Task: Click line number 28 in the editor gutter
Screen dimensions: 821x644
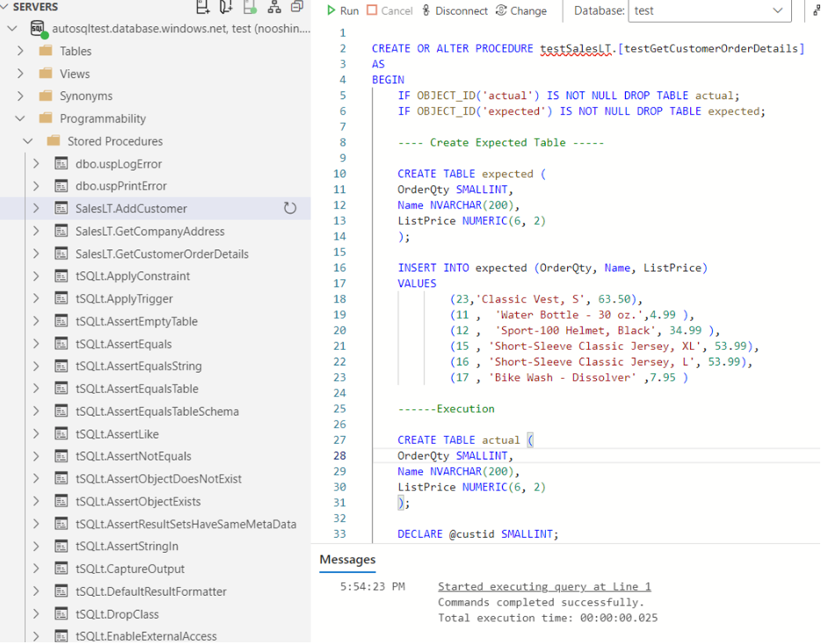Action: [x=338, y=455]
